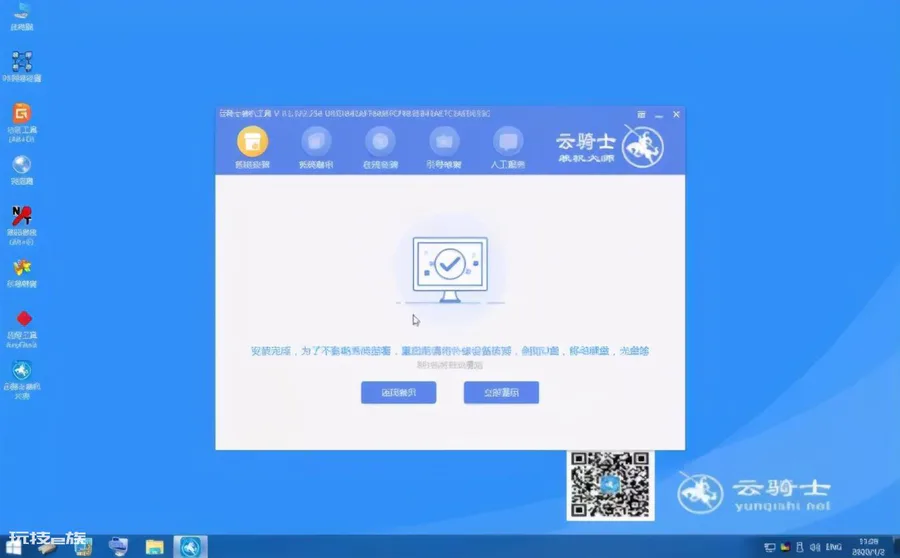The height and width of the screenshot is (558, 900).
Task: Click the left blue button under completion message
Action: pos(398,393)
